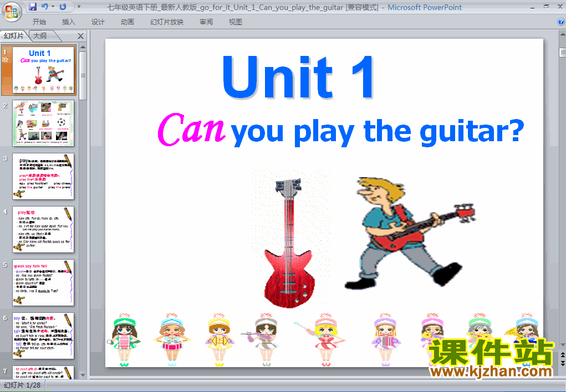Open the Undo history dropdown arrow
Viewport: 566px width, 392px height.
click(x=53, y=7)
